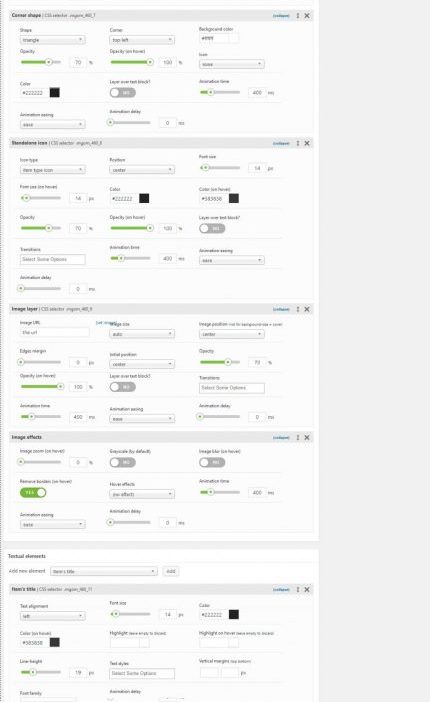Click the Font size value box in Item's title
The height and width of the screenshot is (702, 430).
[x=168, y=615]
